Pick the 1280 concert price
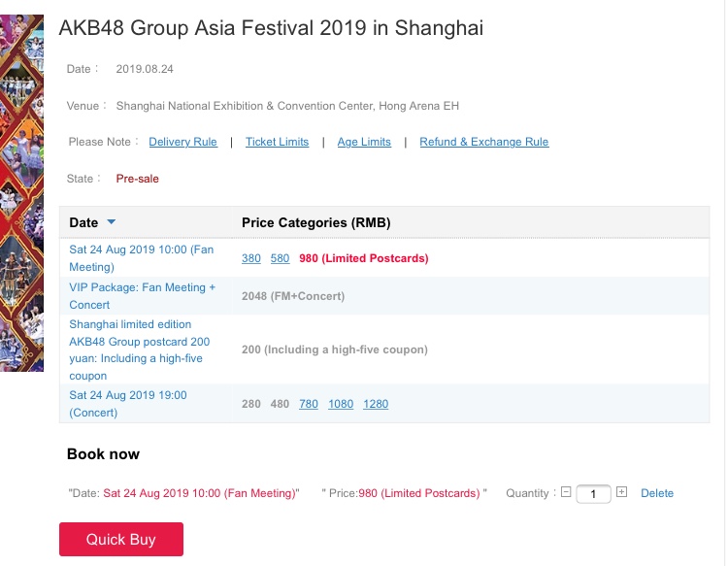The image size is (728, 566). 376,404
